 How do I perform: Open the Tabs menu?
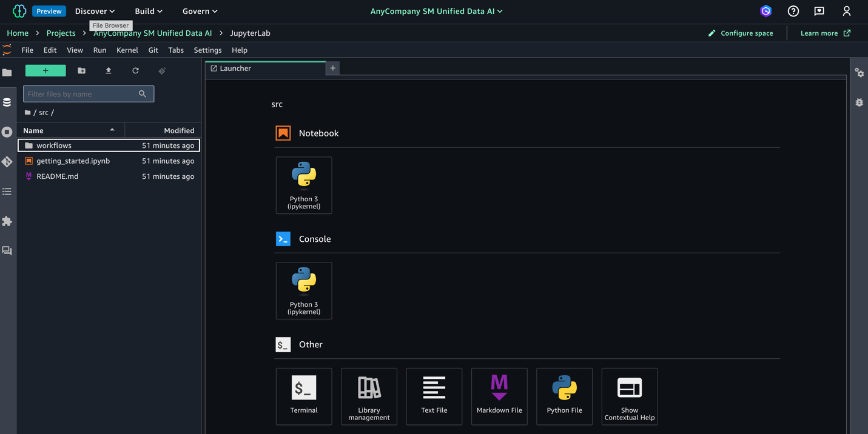(x=176, y=50)
